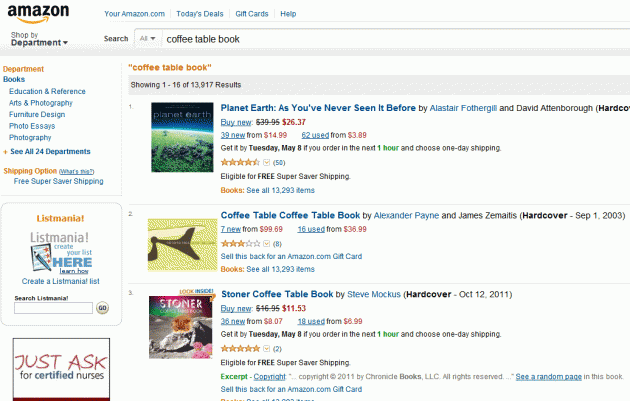Open rating dropdown for Planet Earth stars
Screen dimensions: 630x401
(x=266, y=162)
